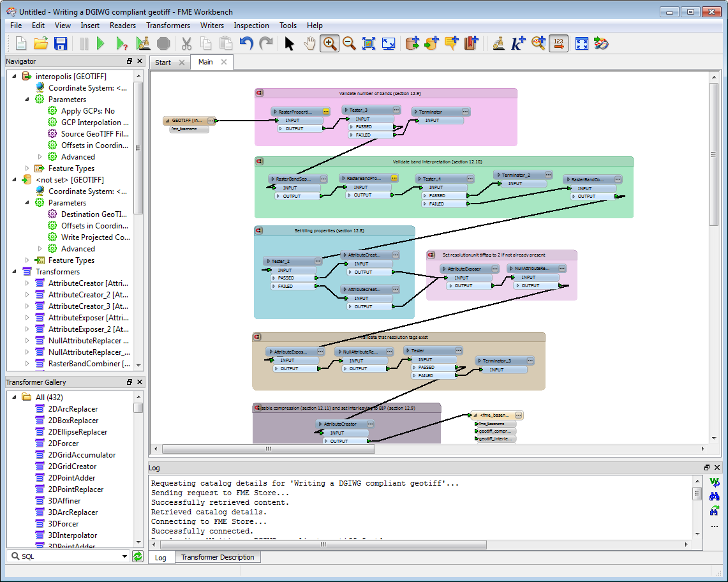
Task: Collapse the Transformers tree node
Action: [x=15, y=272]
